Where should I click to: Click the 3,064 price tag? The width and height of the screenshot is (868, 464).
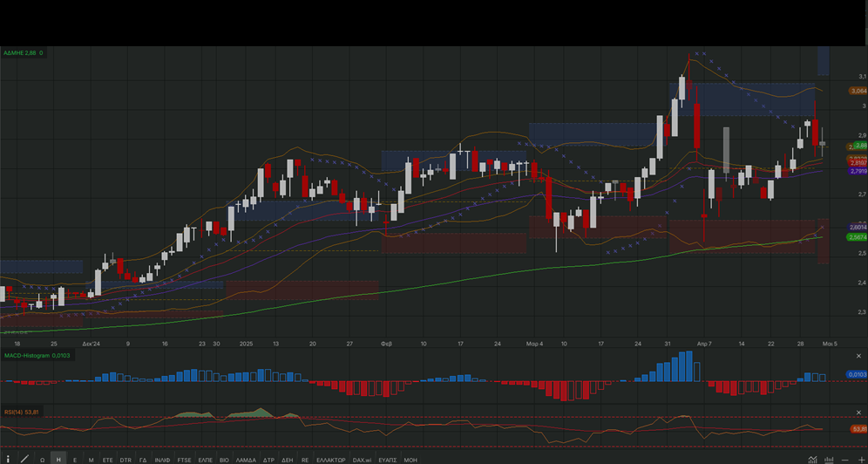[858, 91]
